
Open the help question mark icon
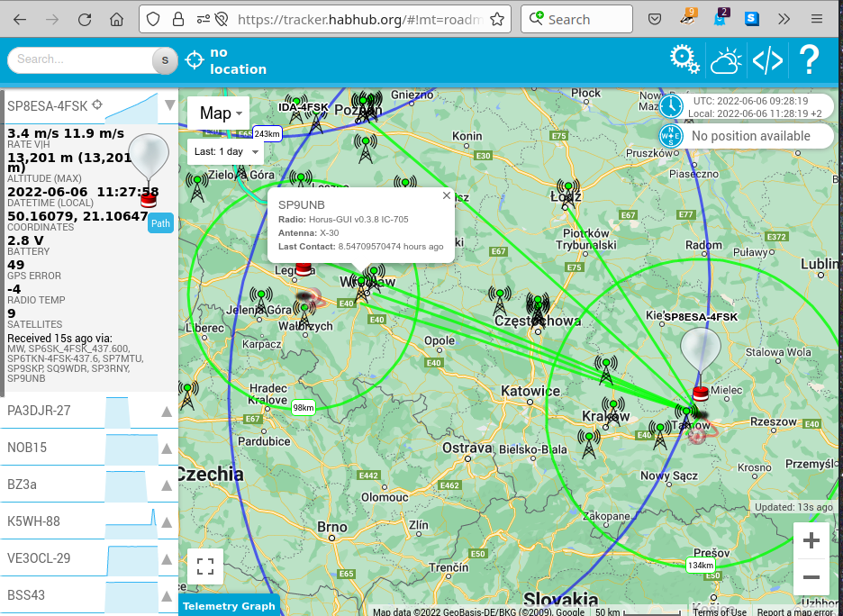[x=809, y=59]
